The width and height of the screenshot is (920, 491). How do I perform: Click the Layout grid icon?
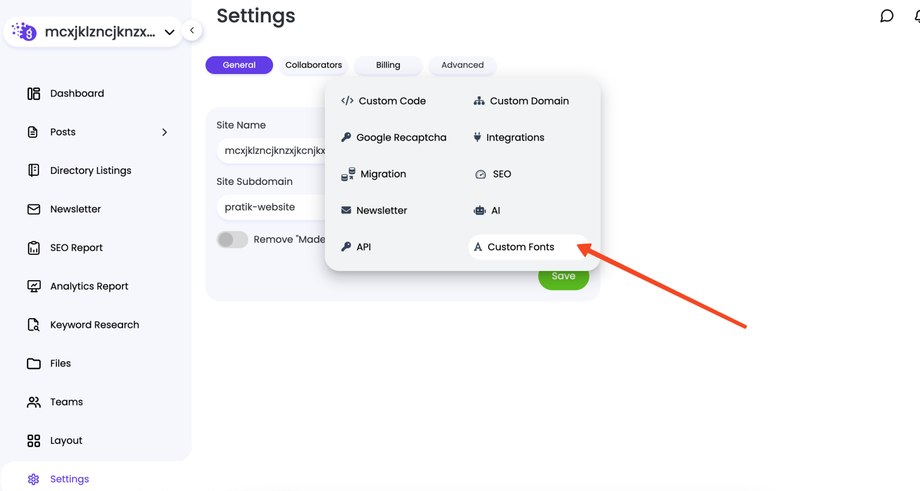pyautogui.click(x=34, y=441)
